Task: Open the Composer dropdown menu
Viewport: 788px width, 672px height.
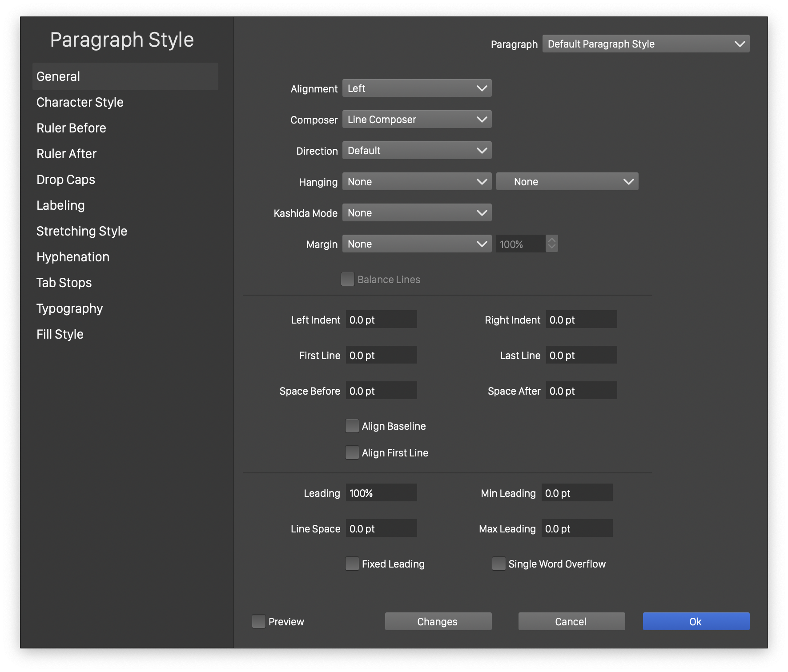Action: [417, 120]
